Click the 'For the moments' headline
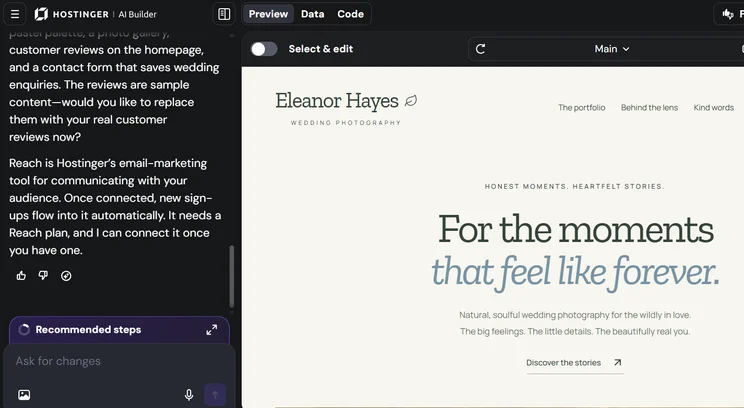This screenshot has width=744, height=408. click(x=576, y=229)
